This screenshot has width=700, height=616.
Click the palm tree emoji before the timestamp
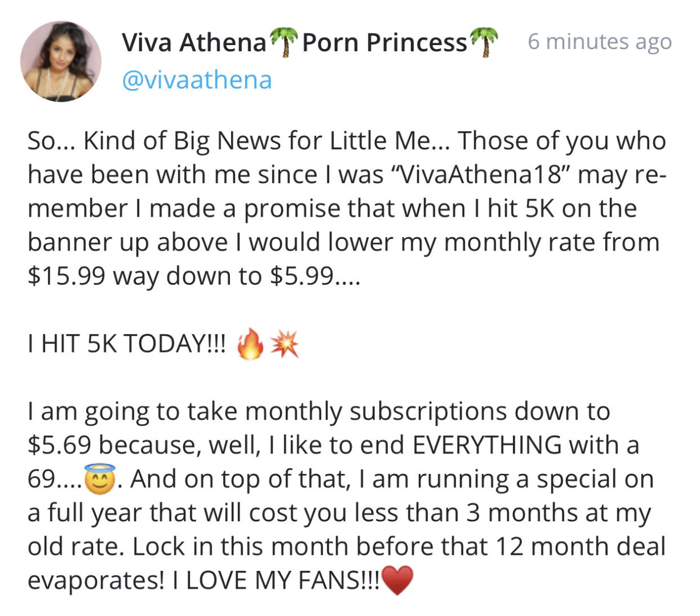point(483,43)
